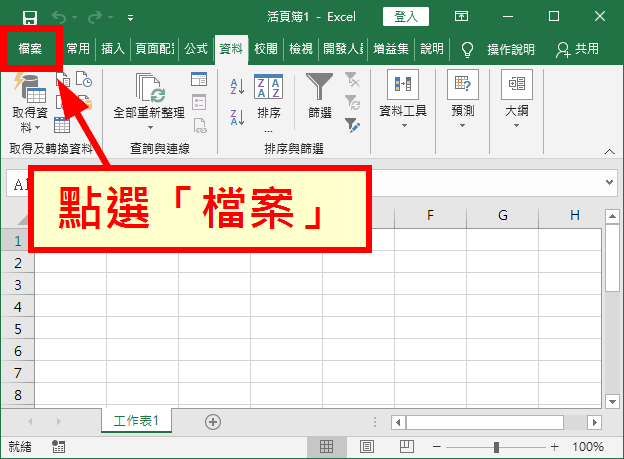Click From Table/Range icon
This screenshot has width=624, height=459.
click(x=62, y=125)
